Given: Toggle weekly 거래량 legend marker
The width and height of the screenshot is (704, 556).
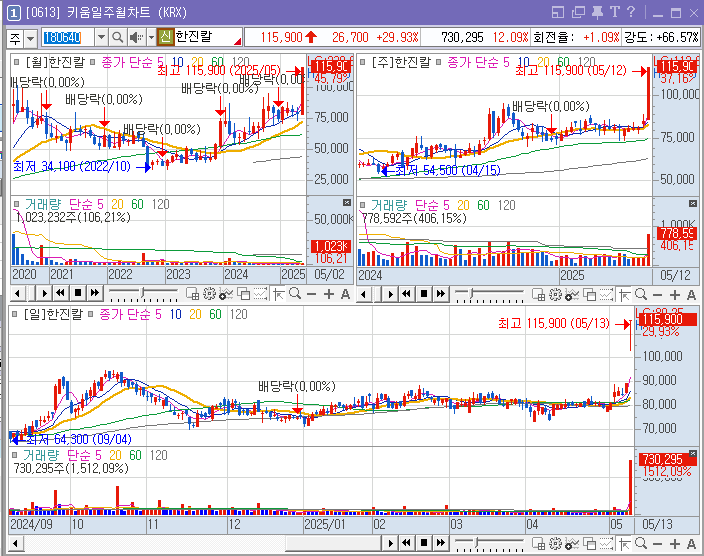Looking at the screenshot, I should [x=363, y=205].
